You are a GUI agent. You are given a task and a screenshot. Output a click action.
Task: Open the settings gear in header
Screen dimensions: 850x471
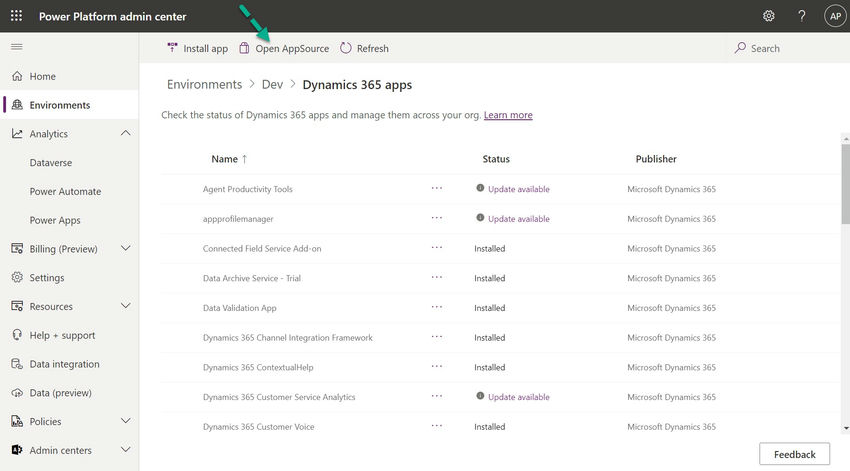pyautogui.click(x=769, y=16)
